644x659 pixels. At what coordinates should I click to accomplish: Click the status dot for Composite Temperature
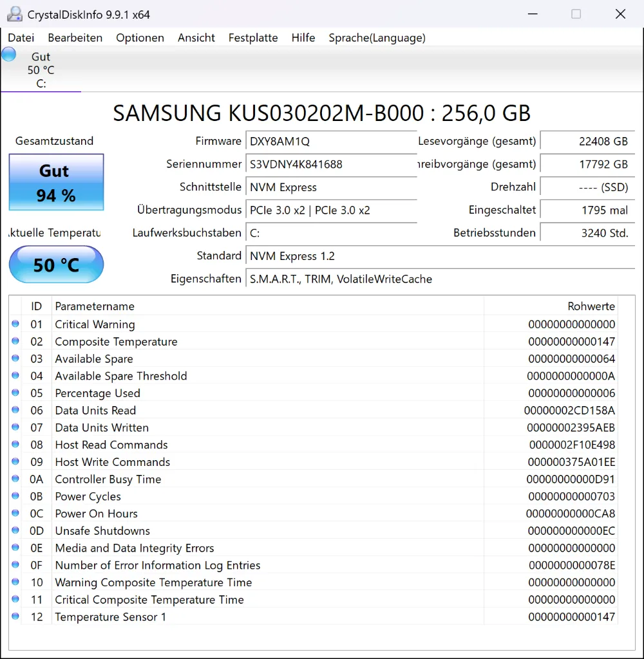(x=15, y=341)
